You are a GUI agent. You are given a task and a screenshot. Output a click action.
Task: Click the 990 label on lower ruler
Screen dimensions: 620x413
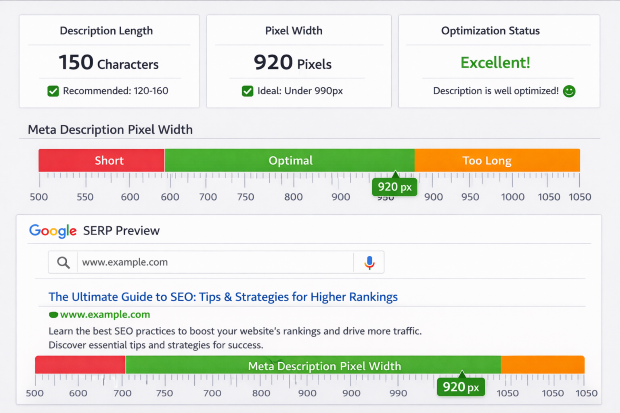398,393
